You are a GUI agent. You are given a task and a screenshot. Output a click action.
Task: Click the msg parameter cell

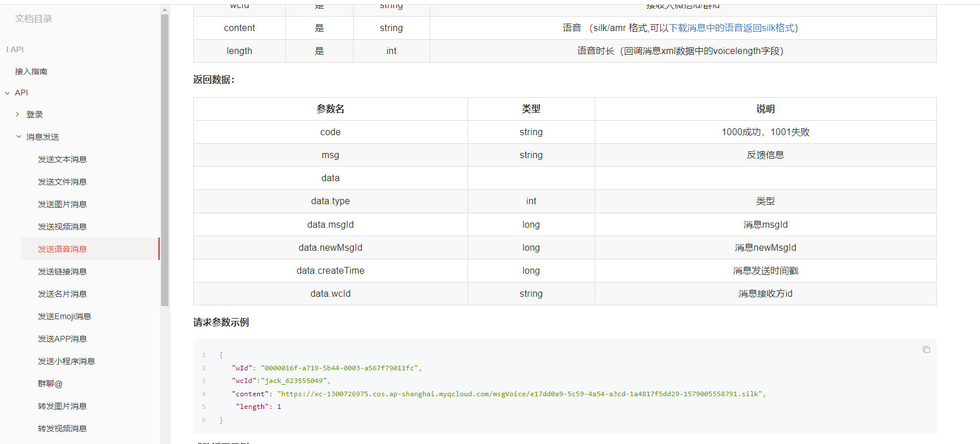point(331,155)
